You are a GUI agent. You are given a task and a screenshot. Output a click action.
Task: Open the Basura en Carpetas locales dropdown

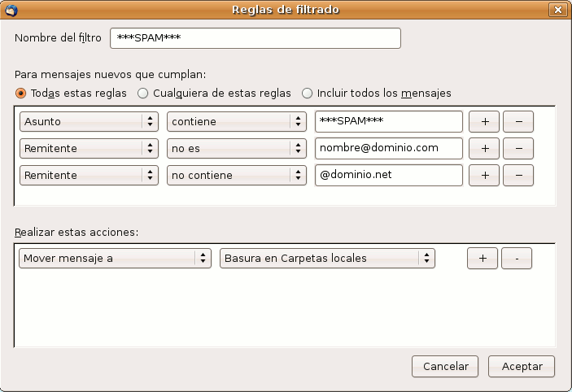[x=327, y=259]
